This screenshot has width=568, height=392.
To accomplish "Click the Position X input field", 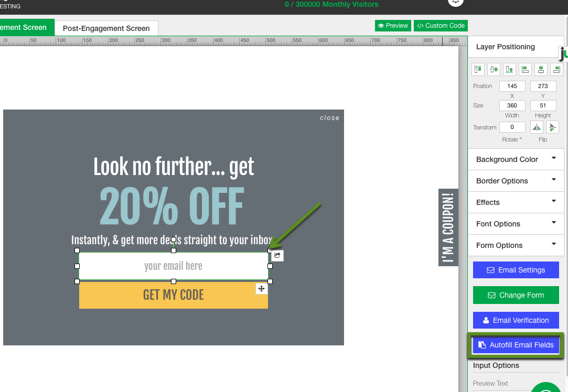I will coord(512,86).
